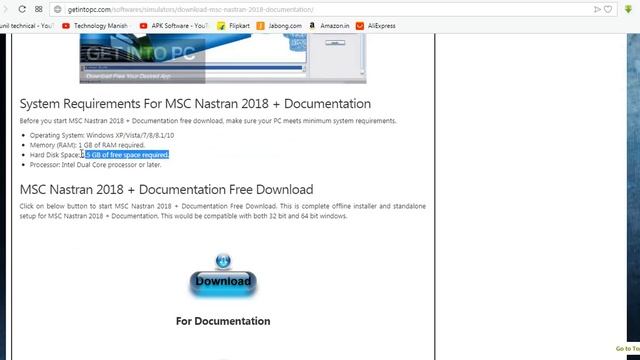The width and height of the screenshot is (640, 360).
Task: Open the AliExpress bookmark
Action: pos(376,26)
